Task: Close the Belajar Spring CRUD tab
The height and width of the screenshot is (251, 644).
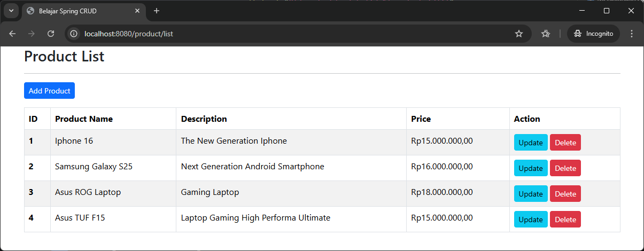Action: 137,11
